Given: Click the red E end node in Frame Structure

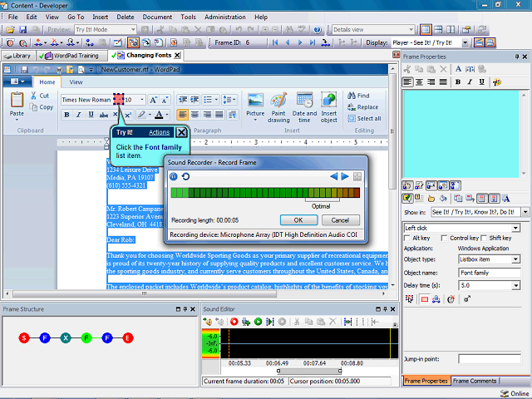Looking at the screenshot, I should pyautogui.click(x=128, y=338).
